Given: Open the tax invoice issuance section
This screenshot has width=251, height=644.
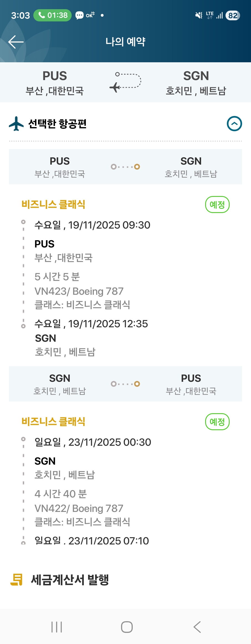Looking at the screenshot, I should (70, 580).
